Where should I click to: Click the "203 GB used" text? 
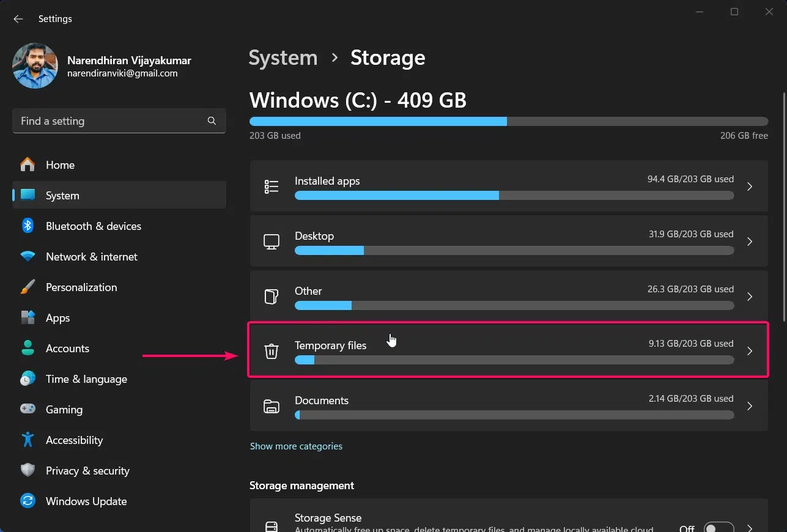tap(275, 136)
